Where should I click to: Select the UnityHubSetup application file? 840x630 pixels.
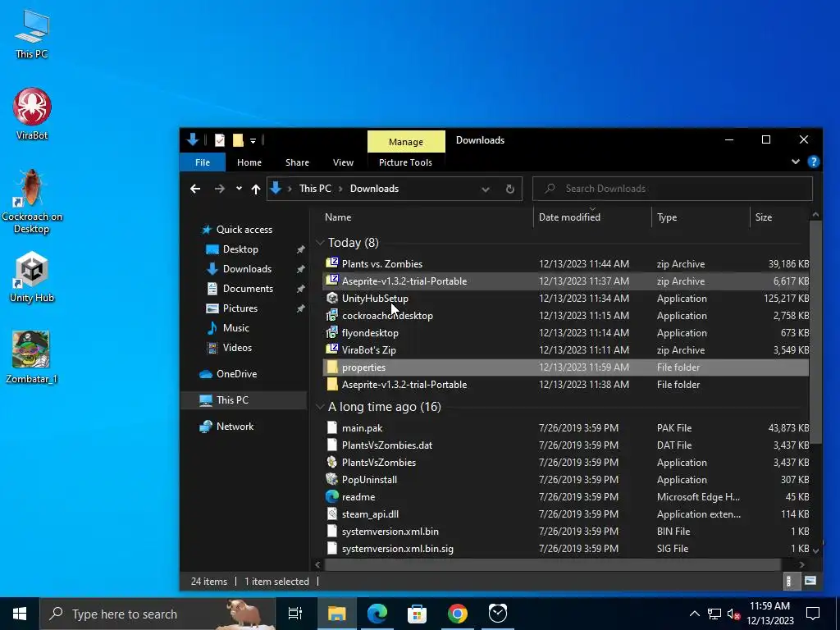(566, 299)
